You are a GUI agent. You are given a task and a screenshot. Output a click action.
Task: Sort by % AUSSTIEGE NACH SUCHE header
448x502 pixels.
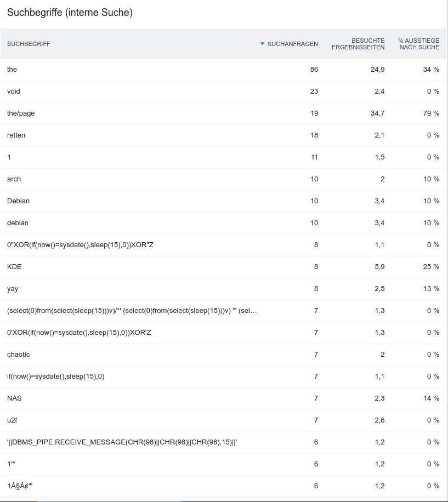click(x=418, y=44)
